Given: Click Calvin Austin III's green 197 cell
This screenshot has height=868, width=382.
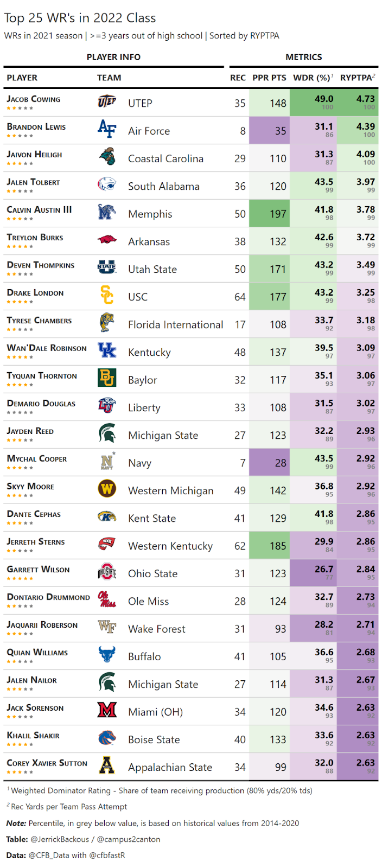Looking at the screenshot, I should pos(269,213).
